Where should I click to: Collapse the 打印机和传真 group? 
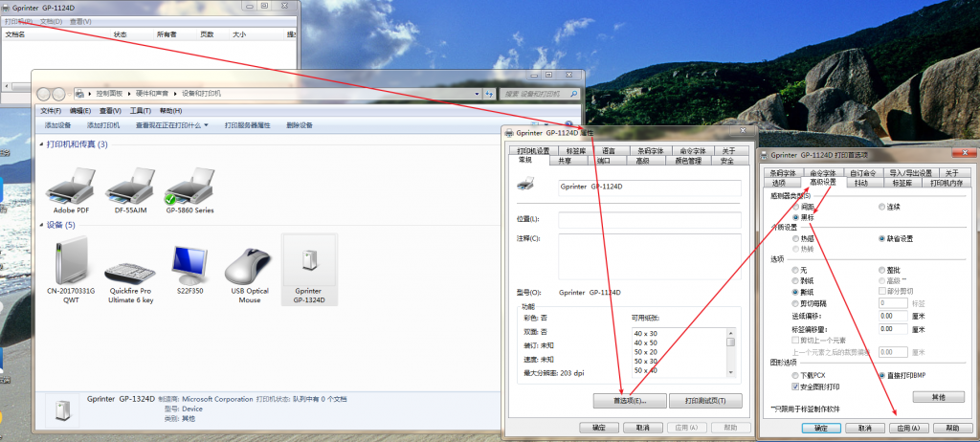(42, 144)
